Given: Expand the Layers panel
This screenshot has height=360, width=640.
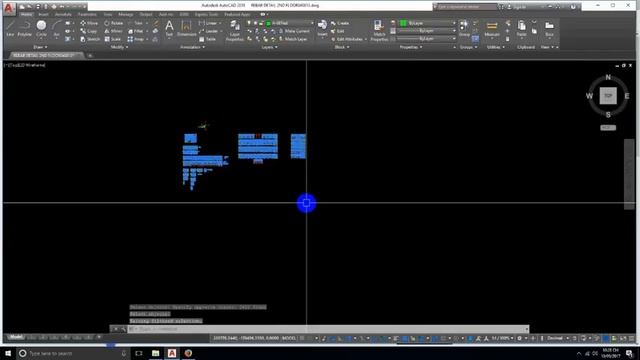Looking at the screenshot, I should (269, 47).
